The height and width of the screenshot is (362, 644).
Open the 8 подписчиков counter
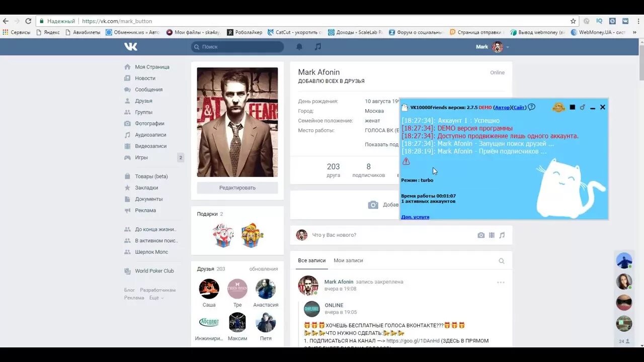(368, 170)
